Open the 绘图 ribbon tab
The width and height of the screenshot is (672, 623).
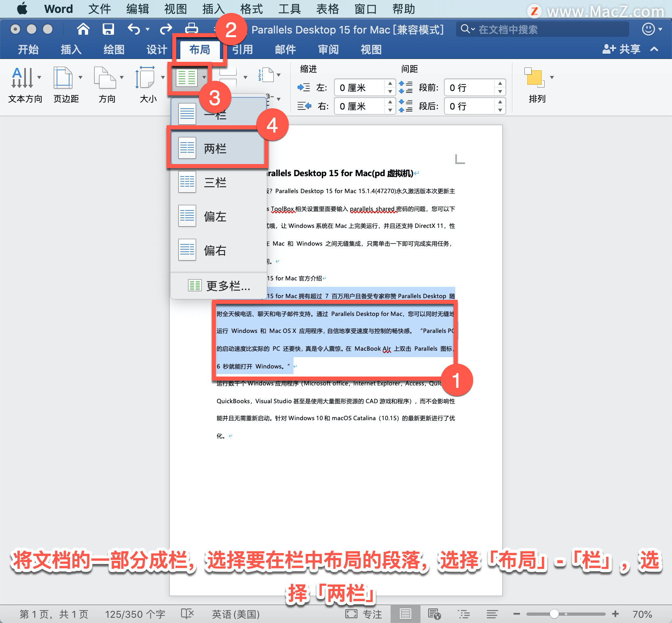coord(114,50)
